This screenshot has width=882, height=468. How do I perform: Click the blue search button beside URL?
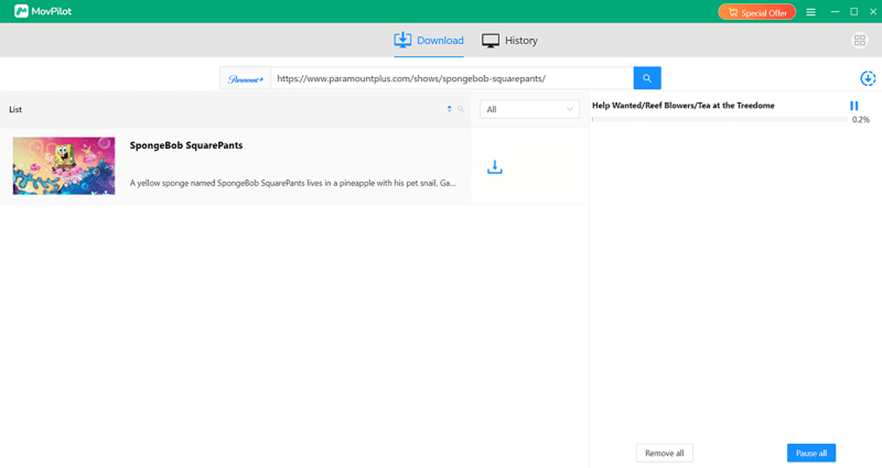pos(647,78)
